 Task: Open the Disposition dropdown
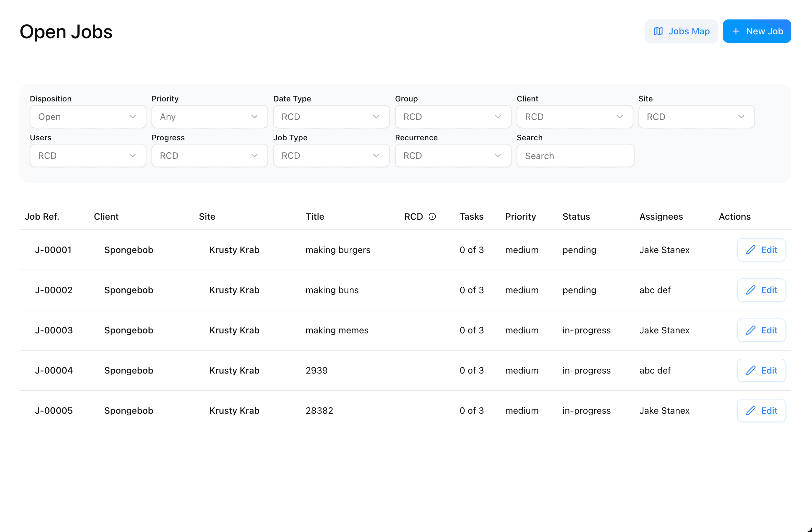coord(88,117)
